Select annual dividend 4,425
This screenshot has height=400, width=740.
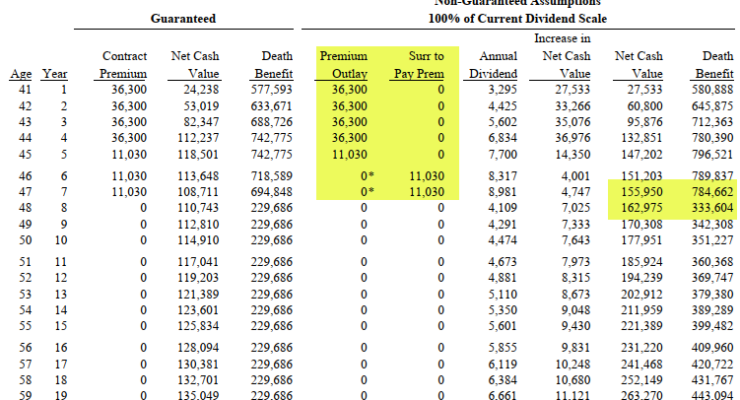tap(503, 106)
